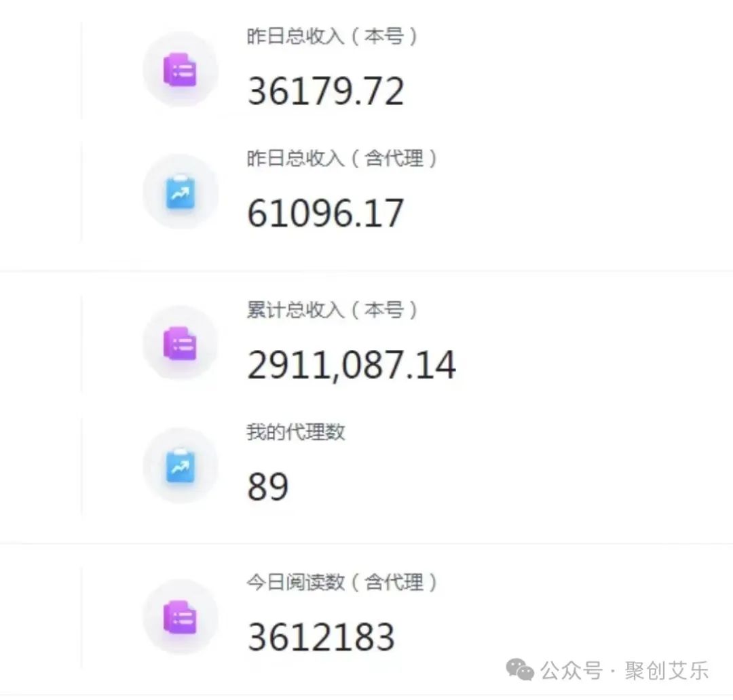Select the 我的代理数 label
The height and width of the screenshot is (700, 733).
click(x=295, y=432)
